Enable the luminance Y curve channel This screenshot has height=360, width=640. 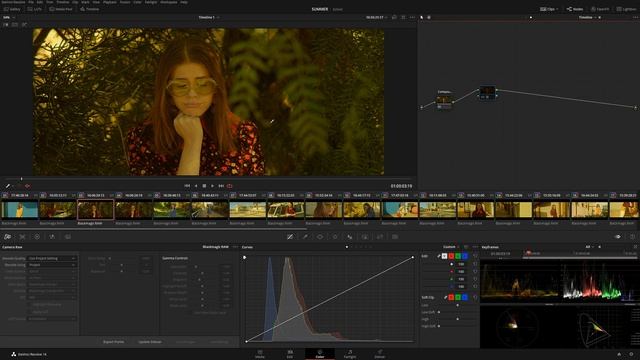pos(444,256)
